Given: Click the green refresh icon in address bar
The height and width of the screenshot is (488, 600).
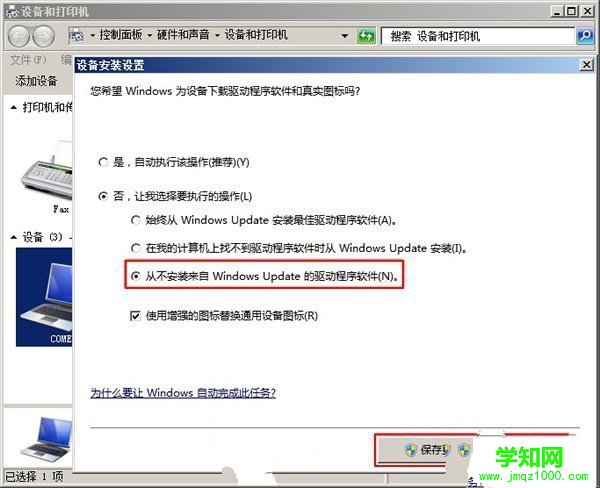Looking at the screenshot, I should pyautogui.click(x=366, y=36).
